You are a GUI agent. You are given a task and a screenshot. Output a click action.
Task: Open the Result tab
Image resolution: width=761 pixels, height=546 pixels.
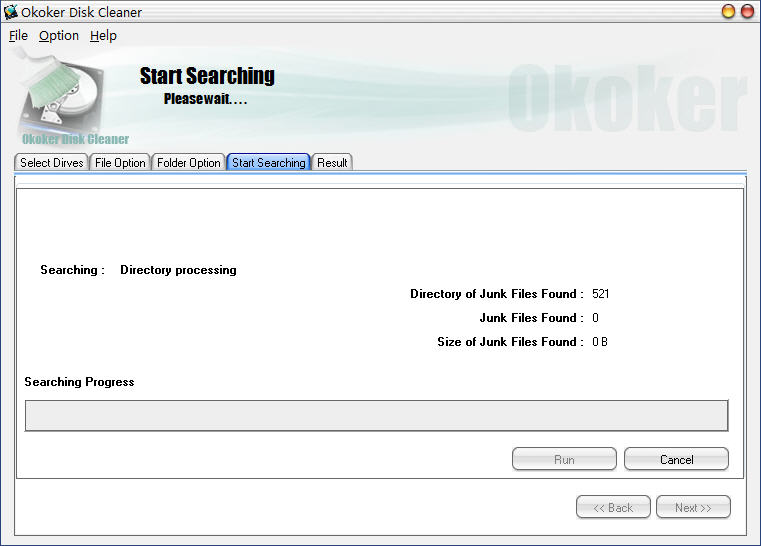(332, 163)
